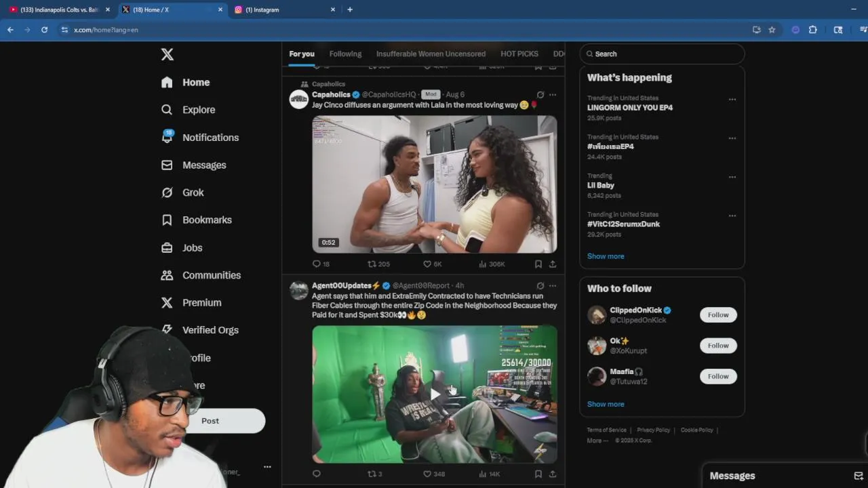
Task: Open Capaholics profile avatar
Action: pyautogui.click(x=299, y=100)
